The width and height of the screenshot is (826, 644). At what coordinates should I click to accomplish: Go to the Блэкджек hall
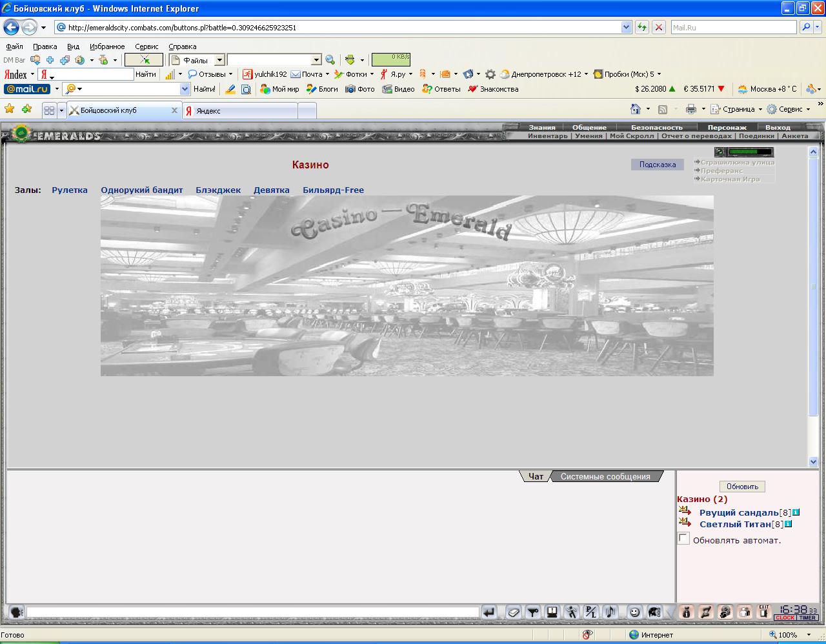click(218, 190)
